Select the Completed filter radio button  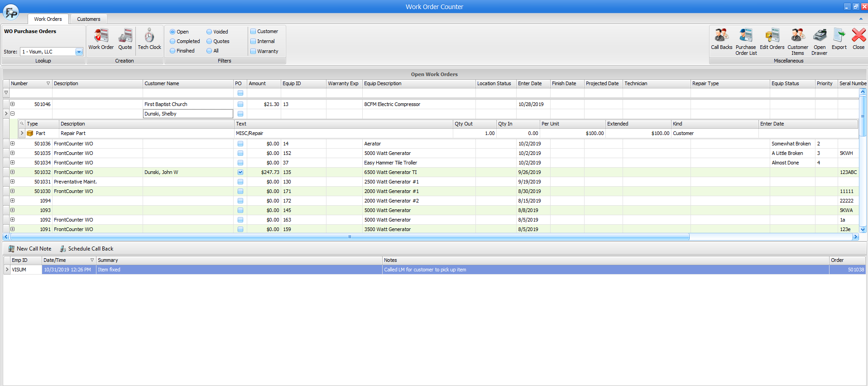coord(173,41)
